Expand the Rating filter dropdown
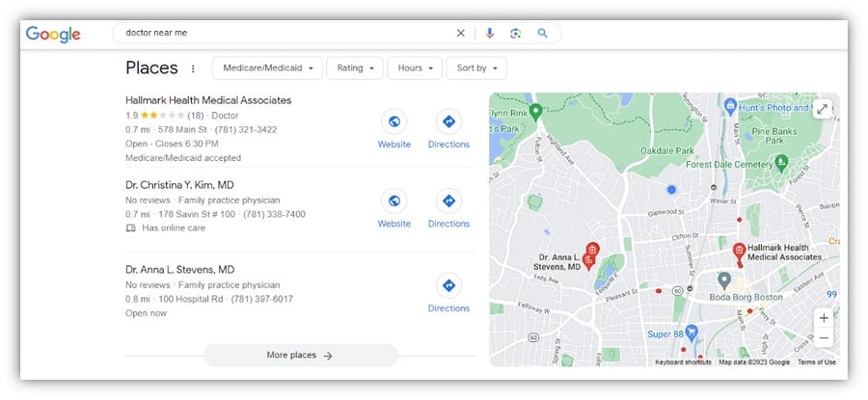 click(x=355, y=68)
